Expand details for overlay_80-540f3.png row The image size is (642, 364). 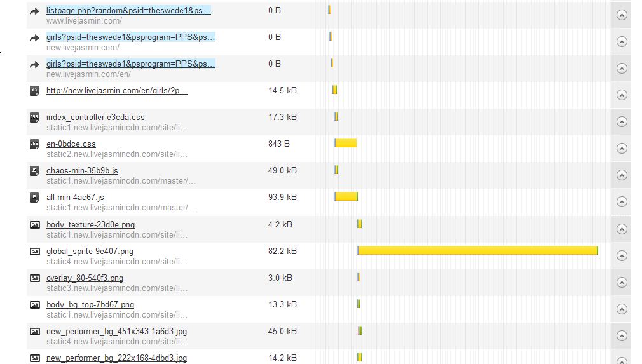(x=622, y=282)
